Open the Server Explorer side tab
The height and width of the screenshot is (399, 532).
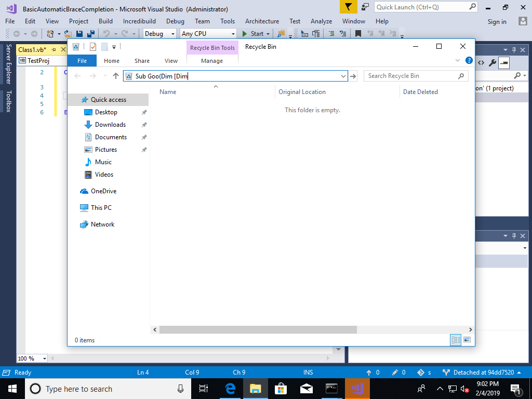tap(8, 64)
